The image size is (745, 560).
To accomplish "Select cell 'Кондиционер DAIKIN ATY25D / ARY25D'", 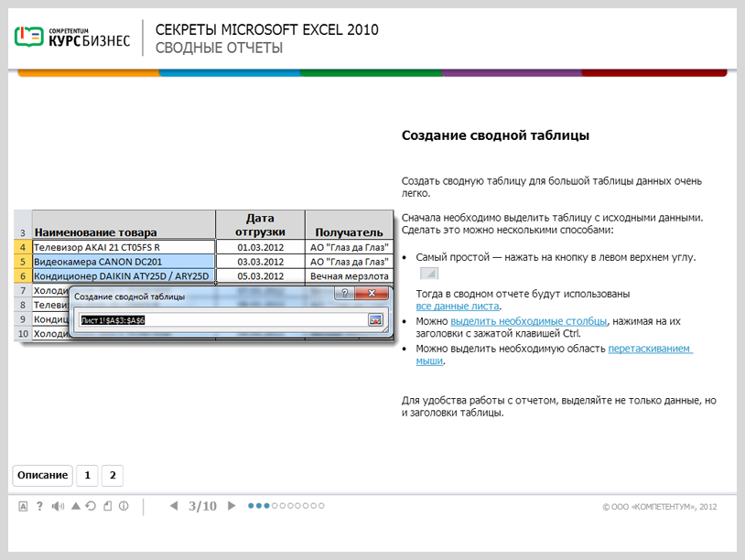I will coord(124,276).
